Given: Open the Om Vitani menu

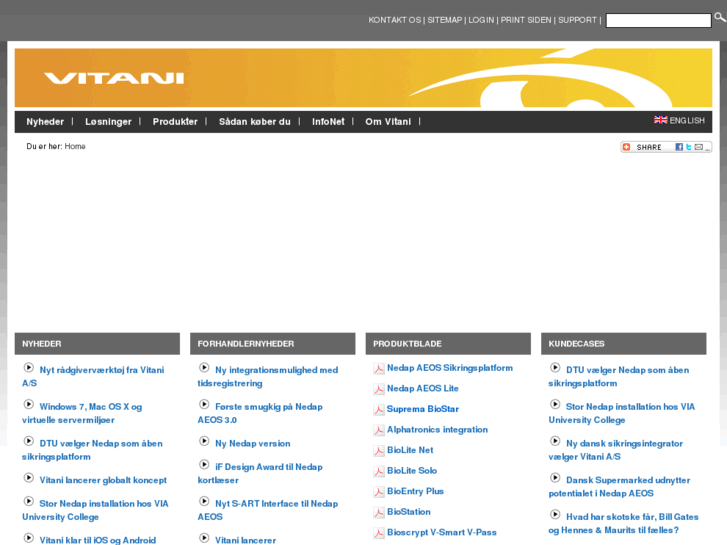Looking at the screenshot, I should (x=388, y=122).
